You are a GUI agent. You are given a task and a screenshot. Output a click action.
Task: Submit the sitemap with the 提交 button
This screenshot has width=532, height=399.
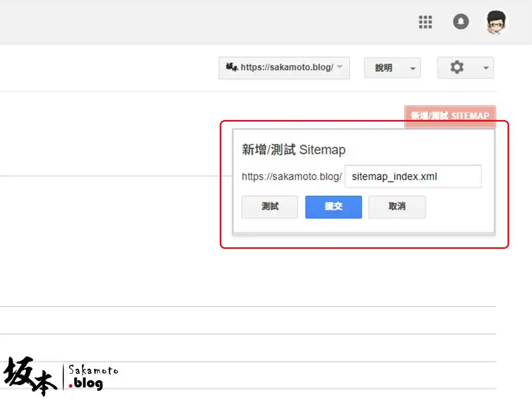pyautogui.click(x=333, y=207)
